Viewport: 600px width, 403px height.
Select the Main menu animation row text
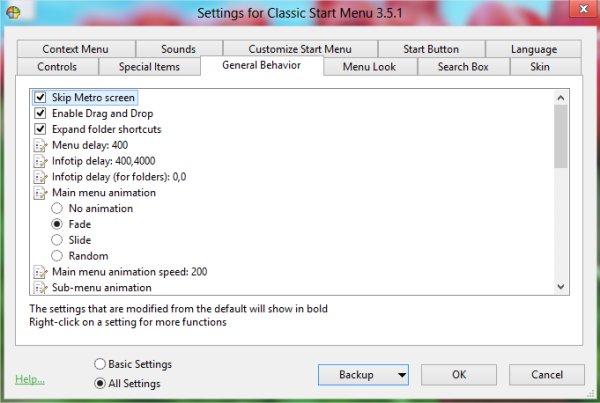coord(104,193)
